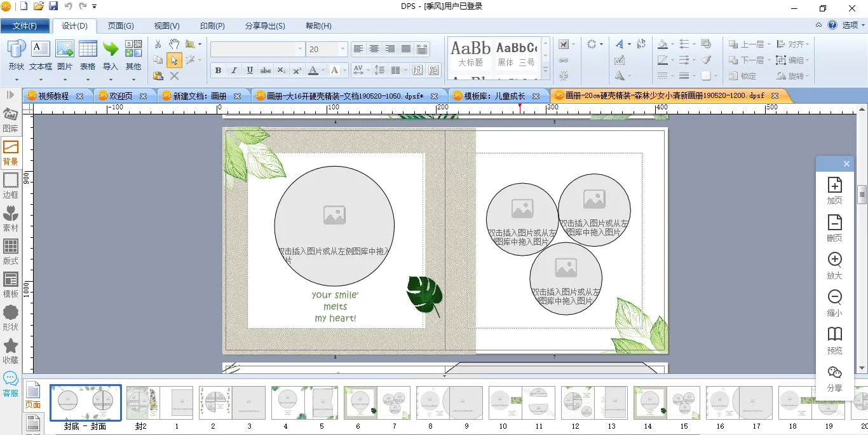Toggle underline text formatting
Screen dimensions: 868x435
point(250,70)
